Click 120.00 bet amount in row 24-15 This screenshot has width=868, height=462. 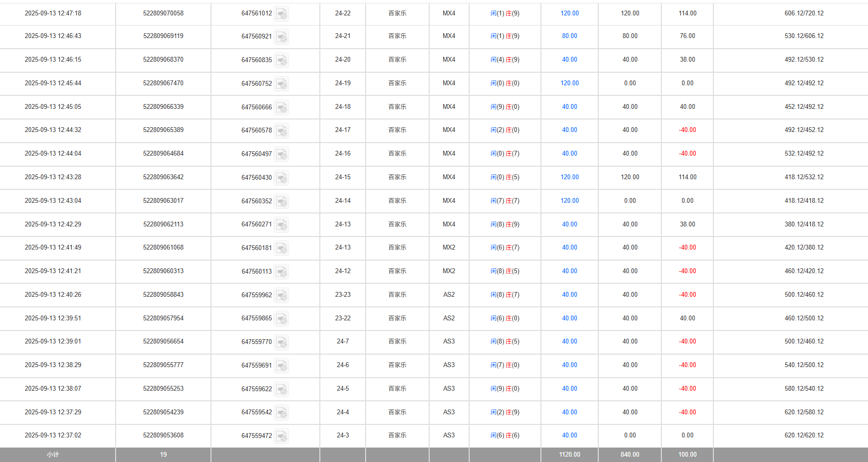click(569, 177)
